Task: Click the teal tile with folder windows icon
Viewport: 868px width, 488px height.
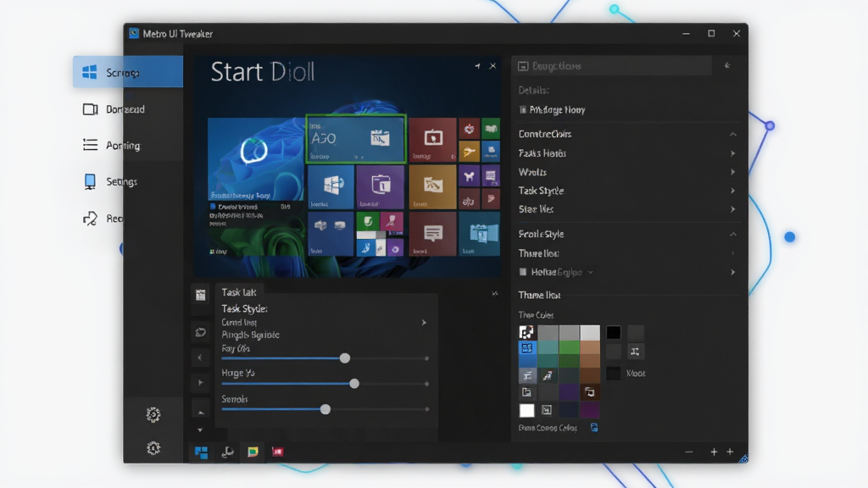Action: (480, 234)
